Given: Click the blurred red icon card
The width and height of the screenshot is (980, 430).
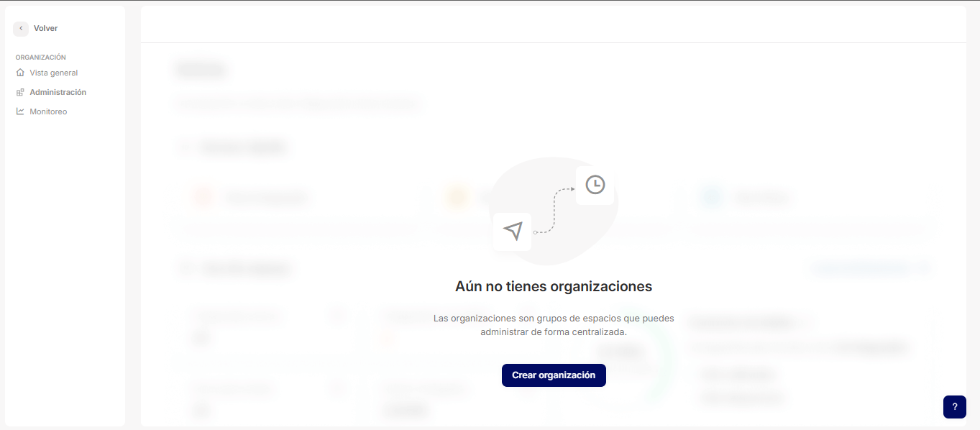Looking at the screenshot, I should tap(204, 197).
